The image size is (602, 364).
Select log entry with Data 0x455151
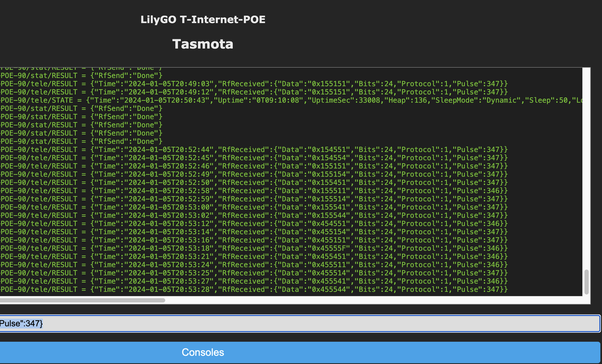254,240
